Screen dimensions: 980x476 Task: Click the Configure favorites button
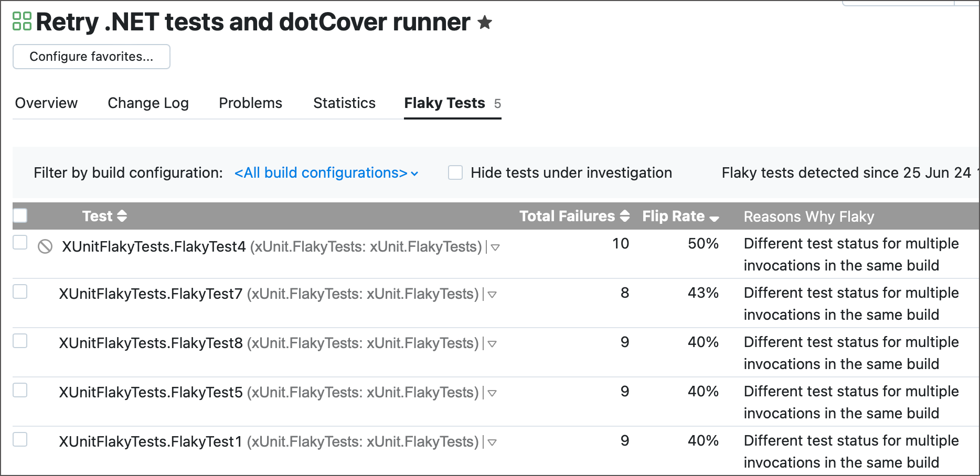91,57
